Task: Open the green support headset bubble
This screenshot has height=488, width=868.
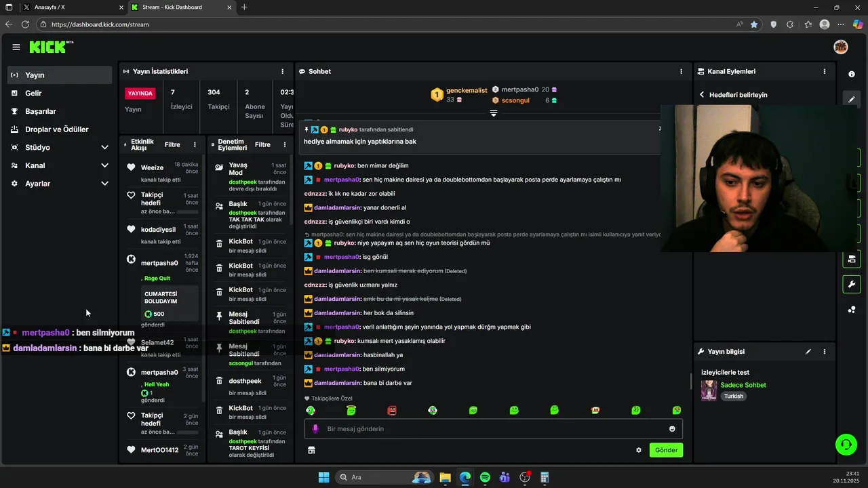Action: (846, 445)
